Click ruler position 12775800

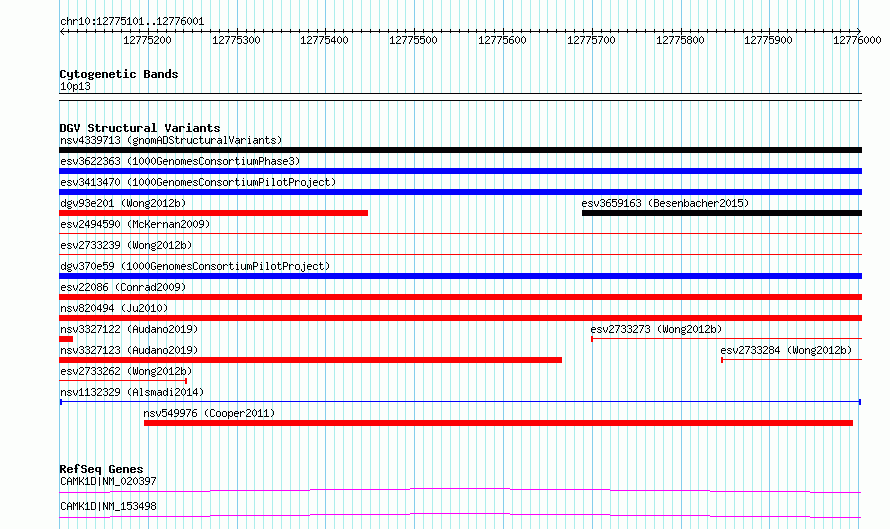click(x=680, y=40)
